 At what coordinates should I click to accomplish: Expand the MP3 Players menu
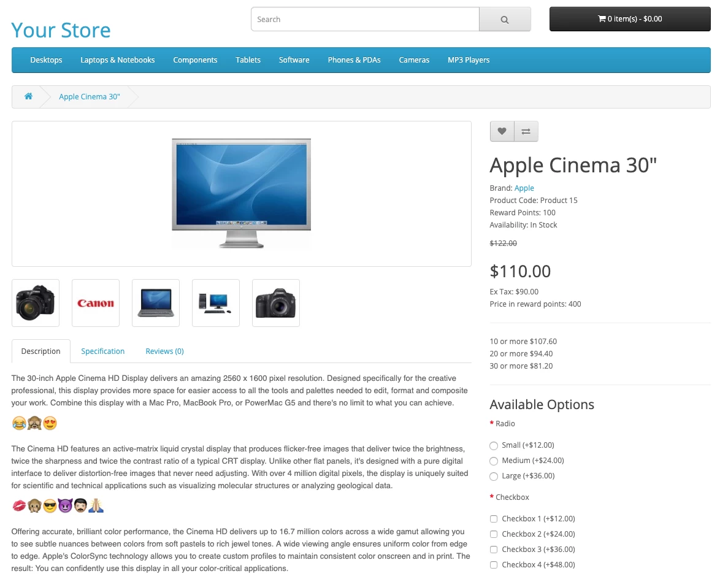(469, 60)
